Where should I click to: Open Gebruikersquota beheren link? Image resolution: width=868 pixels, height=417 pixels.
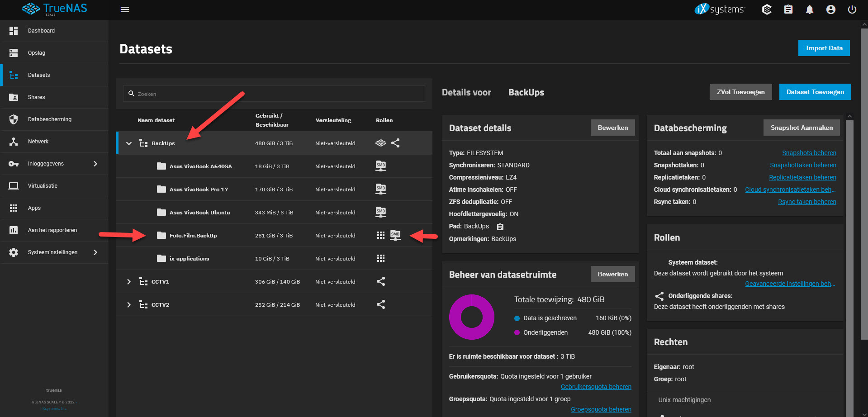596,387
